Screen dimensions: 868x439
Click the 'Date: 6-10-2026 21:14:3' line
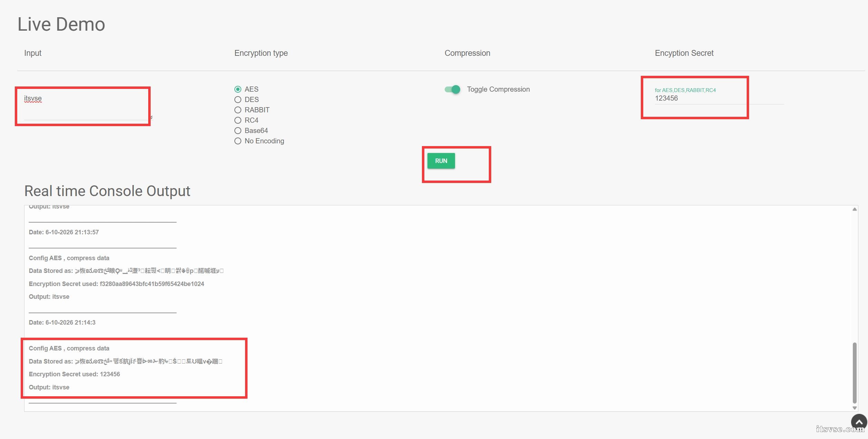(62, 323)
